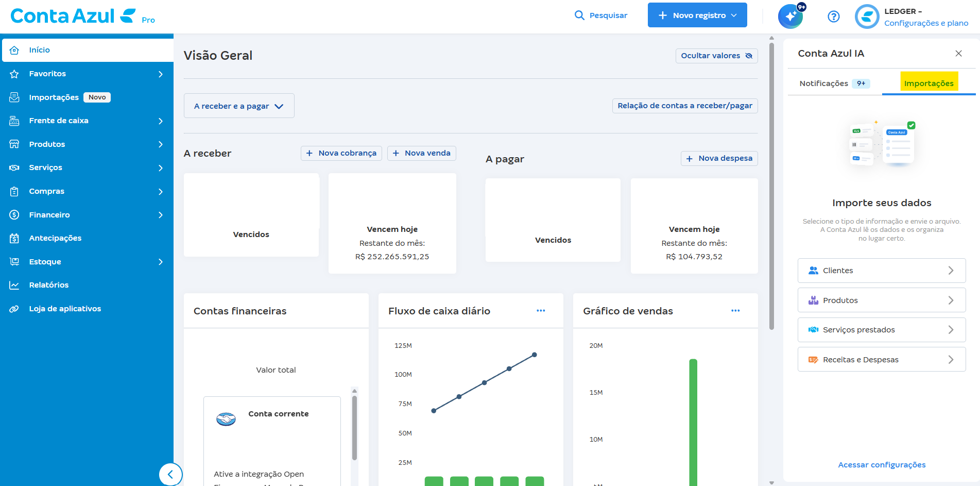This screenshot has width=980, height=486.
Task: Expand the Favoritos submenu chevron
Action: [x=161, y=74]
